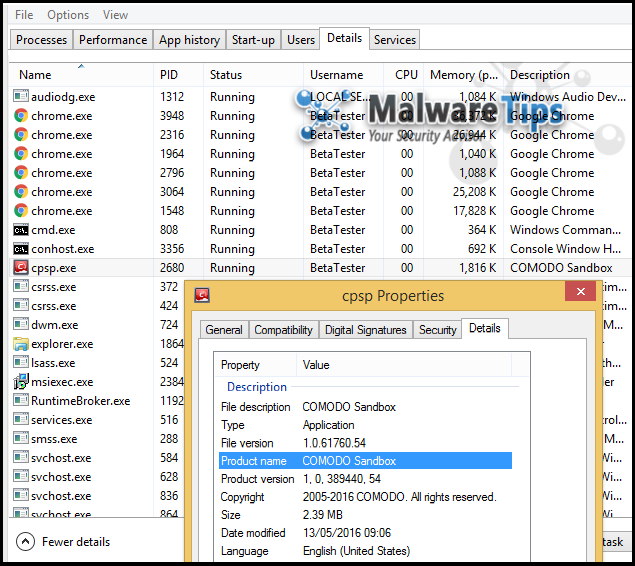Sort processes by Name column
This screenshot has height=566, width=635.
(81, 74)
